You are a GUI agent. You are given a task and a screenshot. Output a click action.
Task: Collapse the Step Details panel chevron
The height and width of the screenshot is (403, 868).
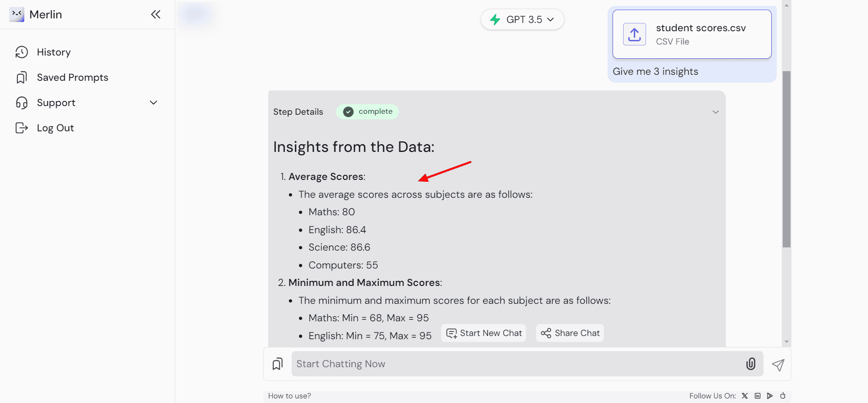coord(715,112)
